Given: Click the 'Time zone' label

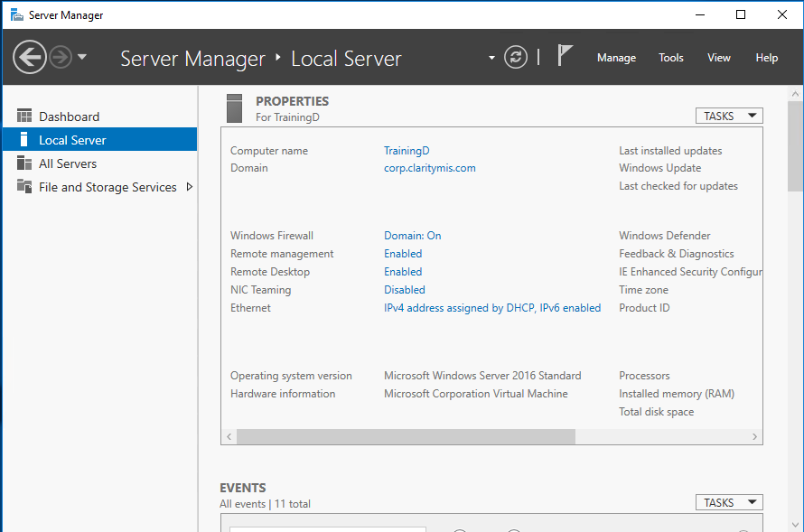Looking at the screenshot, I should point(643,290).
